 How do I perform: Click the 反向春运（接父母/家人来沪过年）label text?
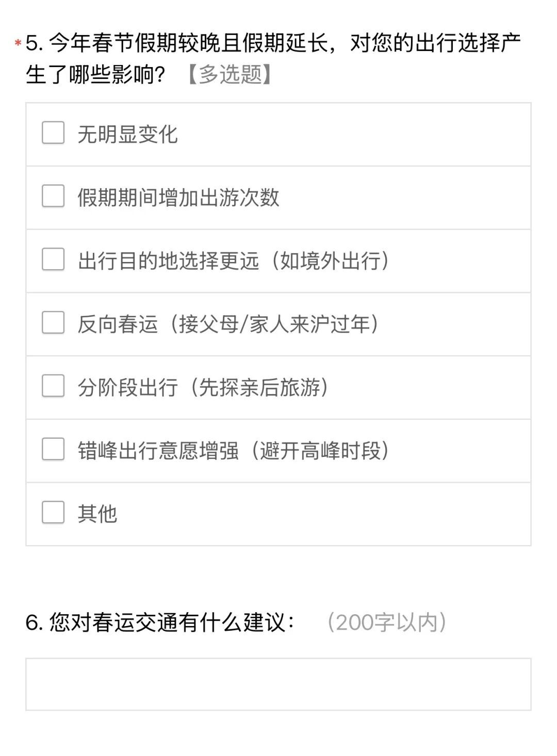pyautogui.click(x=228, y=324)
